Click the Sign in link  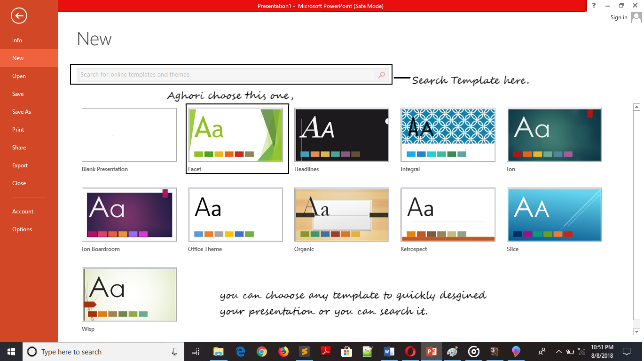coord(619,17)
